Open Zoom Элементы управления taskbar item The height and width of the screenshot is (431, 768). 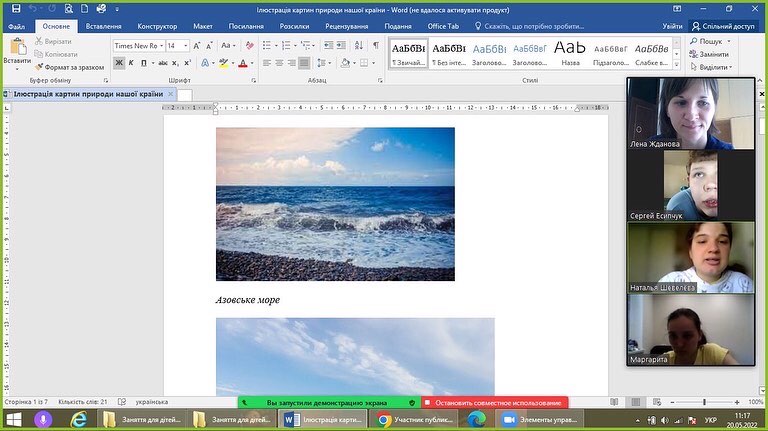[x=540, y=420]
